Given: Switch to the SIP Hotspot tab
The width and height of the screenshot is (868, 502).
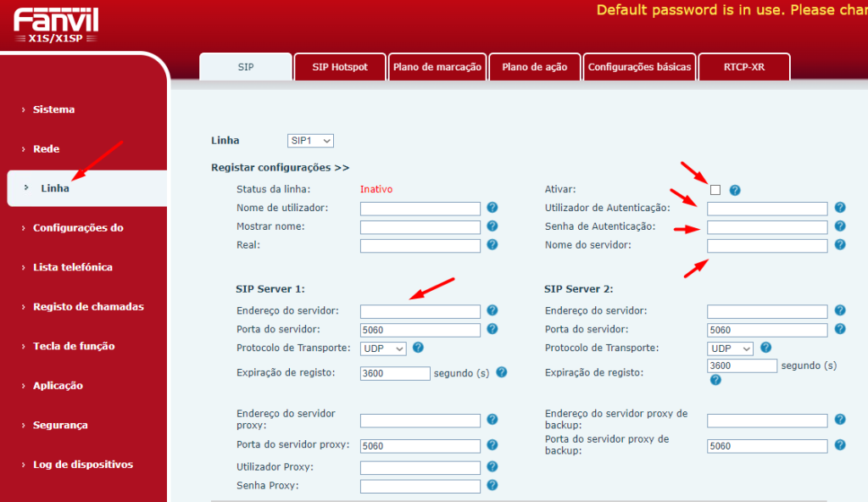Looking at the screenshot, I should coord(340,67).
